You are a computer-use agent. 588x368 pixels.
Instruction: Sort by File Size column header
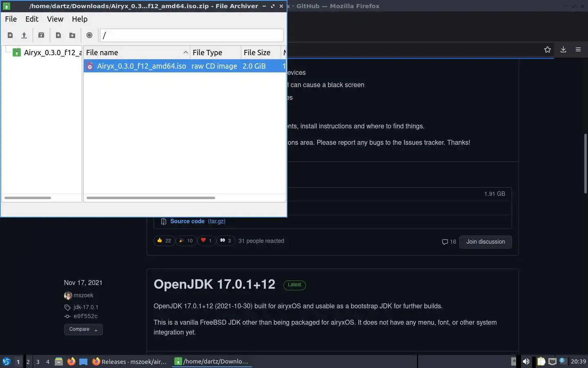[261, 52]
